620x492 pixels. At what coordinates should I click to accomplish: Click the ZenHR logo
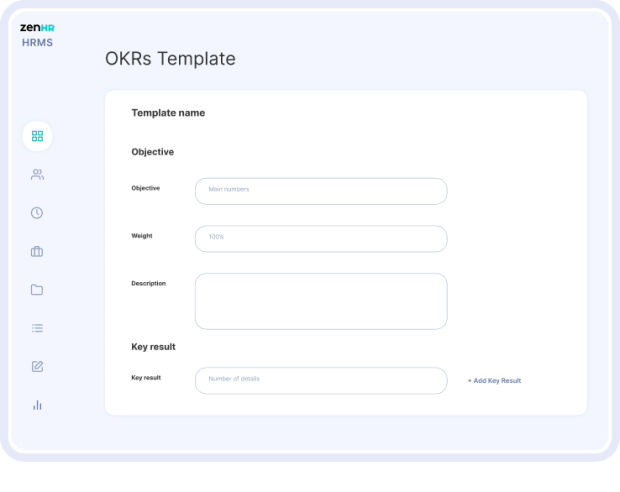tap(37, 28)
